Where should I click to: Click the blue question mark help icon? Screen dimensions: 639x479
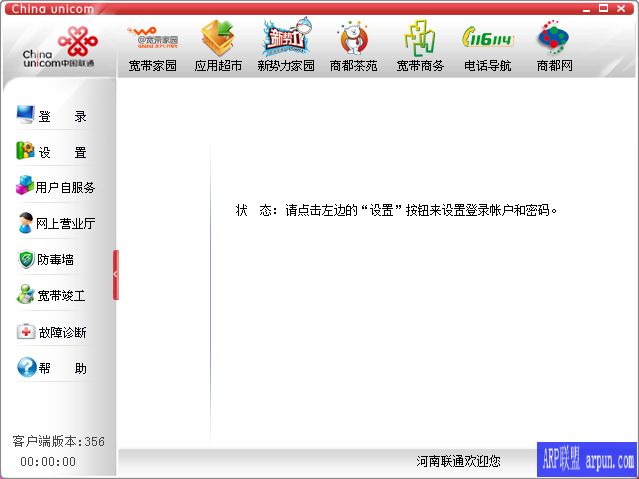pyautogui.click(x=27, y=367)
